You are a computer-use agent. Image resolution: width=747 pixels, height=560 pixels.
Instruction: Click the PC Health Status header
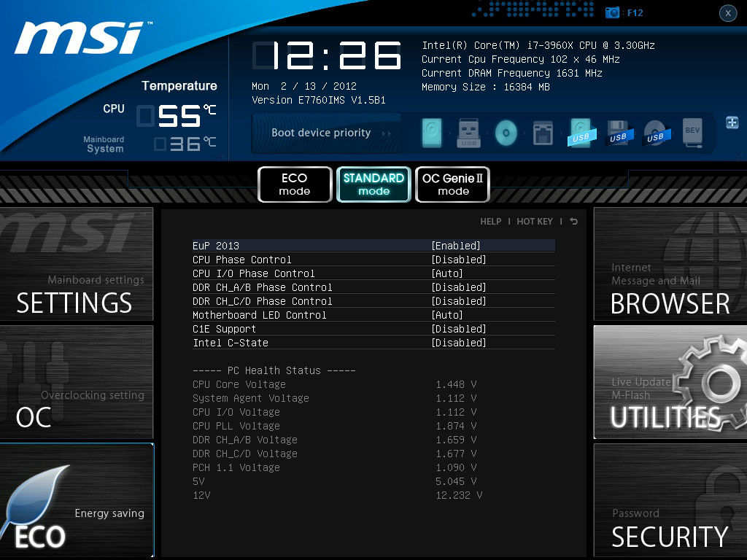[x=274, y=370]
